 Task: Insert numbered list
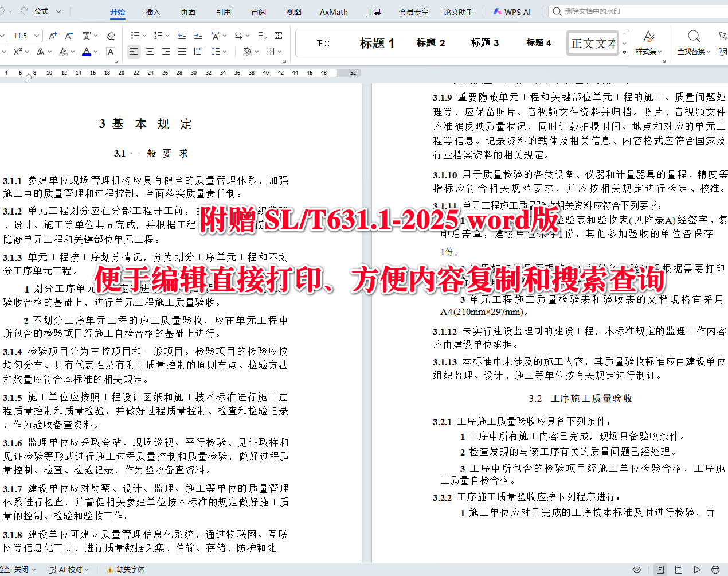158,36
